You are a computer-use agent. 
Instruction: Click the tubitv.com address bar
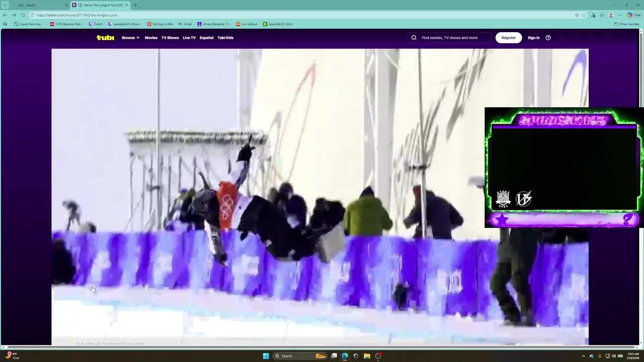pyautogui.click(x=302, y=15)
